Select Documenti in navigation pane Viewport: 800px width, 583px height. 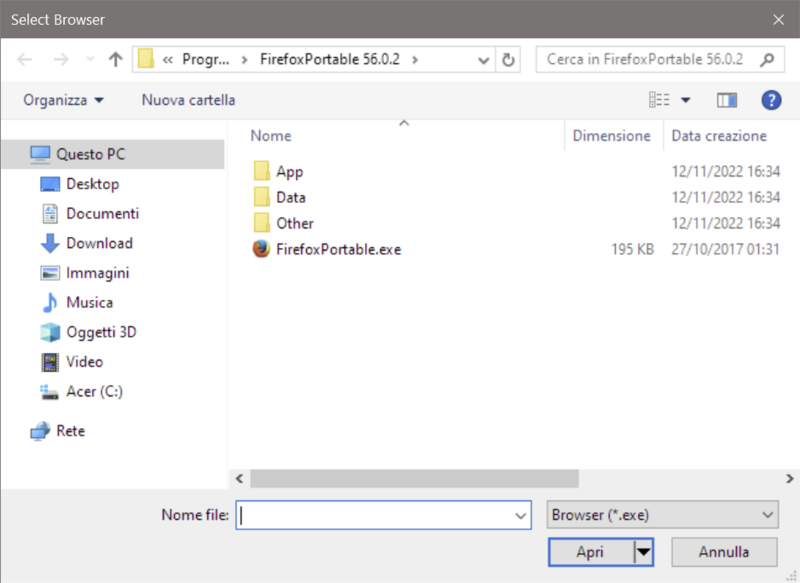click(x=103, y=213)
